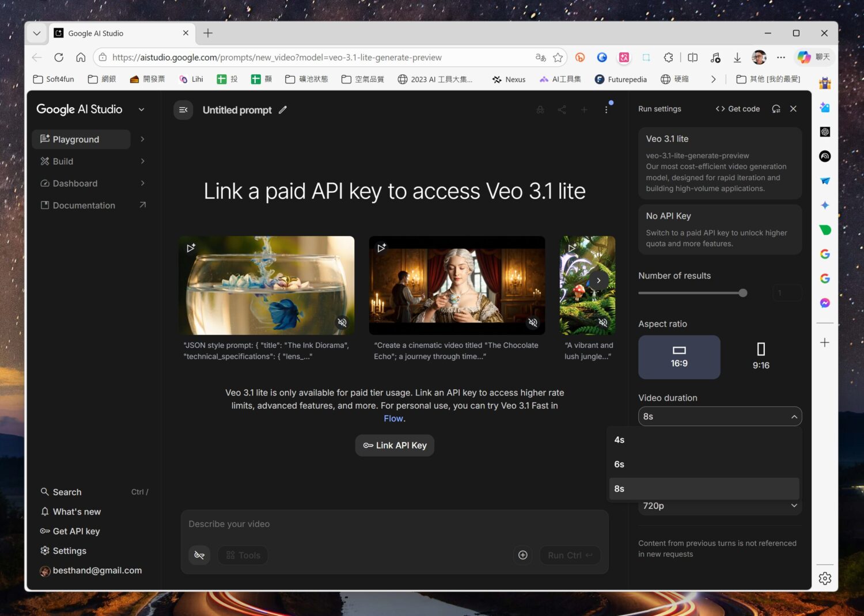
Task: Close the Run settings panel
Action: coord(793,109)
